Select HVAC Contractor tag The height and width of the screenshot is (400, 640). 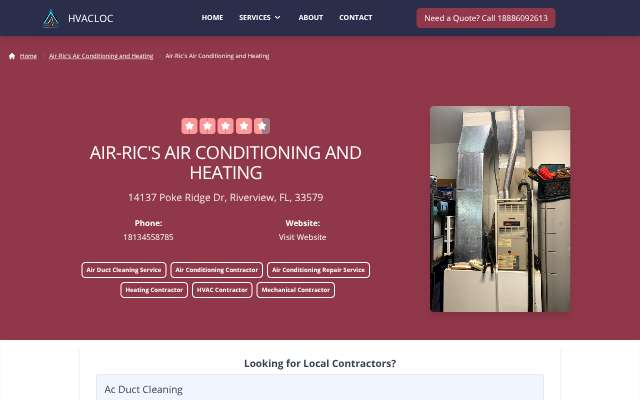click(222, 290)
